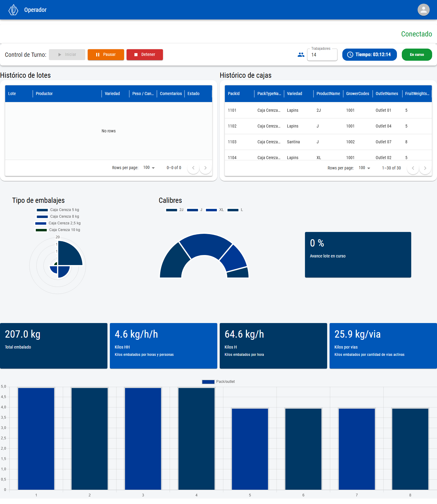This screenshot has height=504, width=437.
Task: Open rows per page dropdown in cajas table
Action: coord(364,168)
